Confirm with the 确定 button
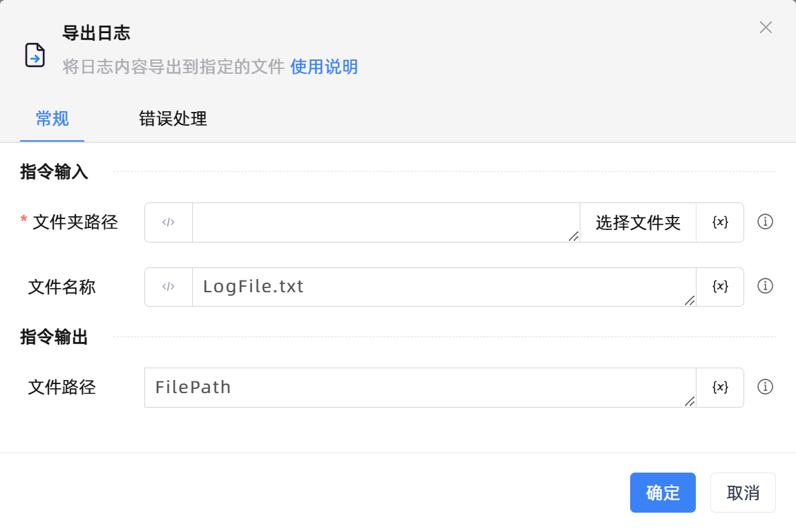The width and height of the screenshot is (796, 532). [x=663, y=493]
